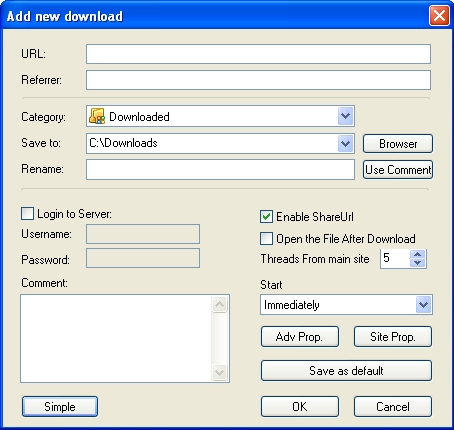Enable the Login to Server checkbox

[27, 214]
